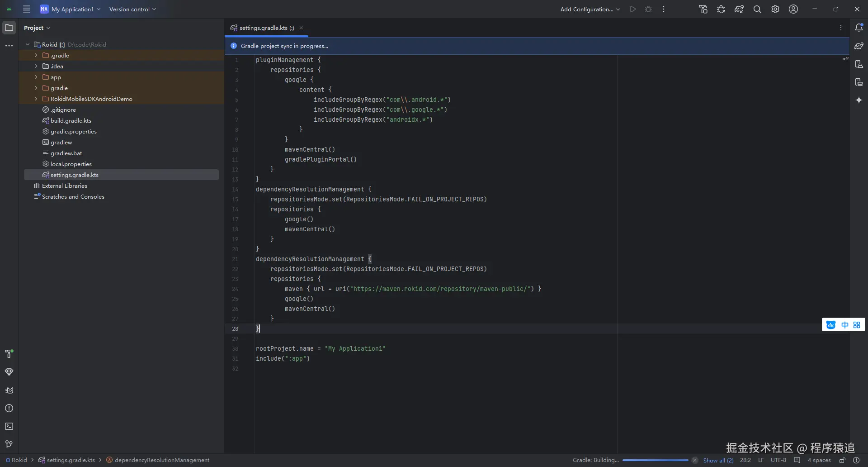The height and width of the screenshot is (467, 868).
Task: Open the Add Configuration dropdown
Action: (x=590, y=9)
